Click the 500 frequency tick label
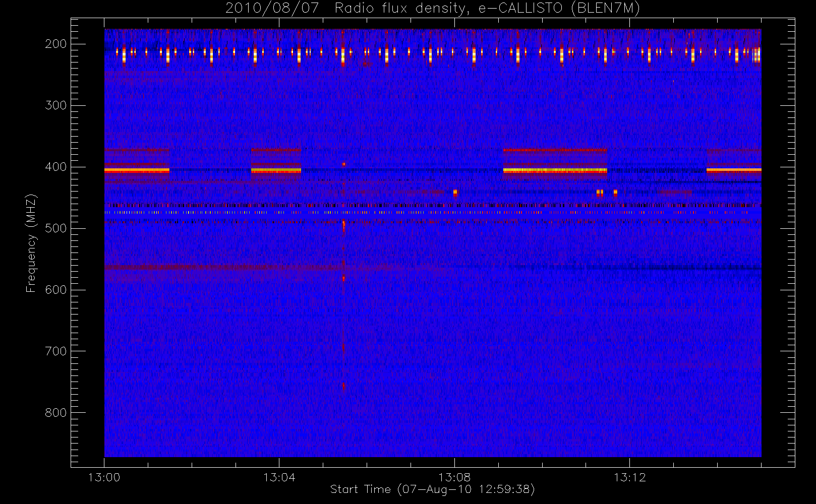This screenshot has width=816, height=504. click(x=56, y=228)
